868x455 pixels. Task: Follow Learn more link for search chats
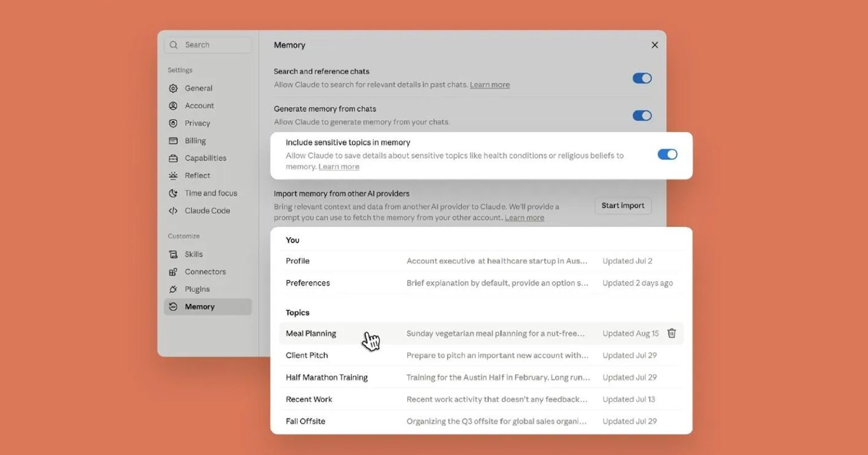pos(490,85)
